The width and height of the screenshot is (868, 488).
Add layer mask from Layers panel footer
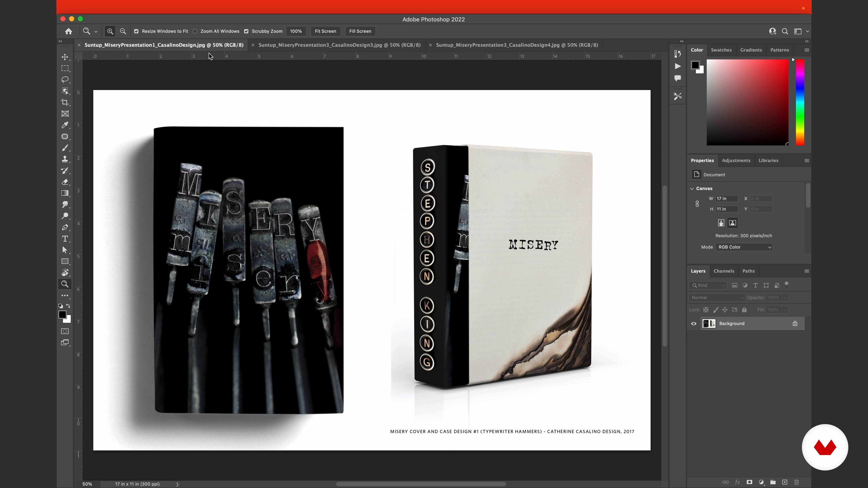coord(749,482)
